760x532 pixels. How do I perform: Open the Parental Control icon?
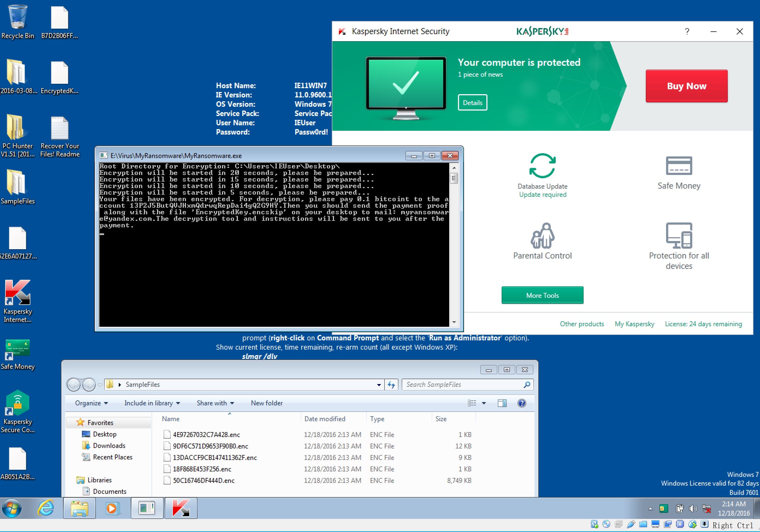click(x=542, y=236)
